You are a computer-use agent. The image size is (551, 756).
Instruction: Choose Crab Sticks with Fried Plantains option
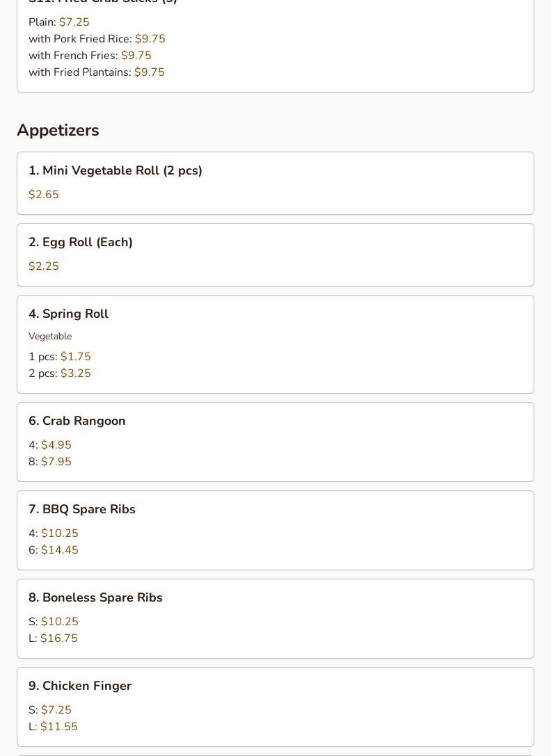(x=97, y=72)
